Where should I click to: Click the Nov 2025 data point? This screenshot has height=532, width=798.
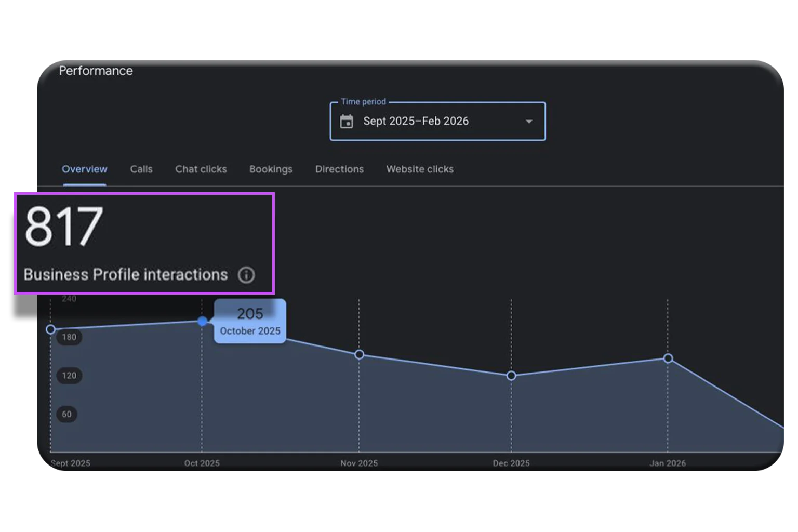[x=359, y=355]
